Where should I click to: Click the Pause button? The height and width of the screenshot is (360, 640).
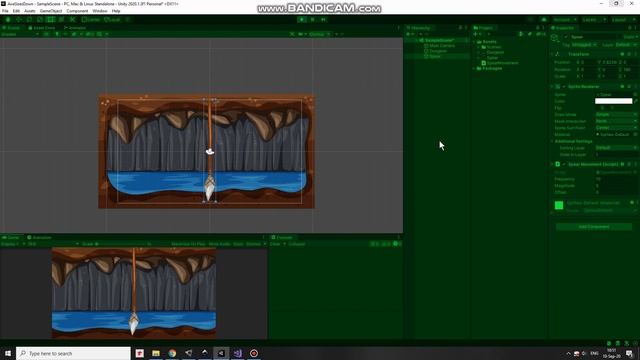click(x=313, y=20)
